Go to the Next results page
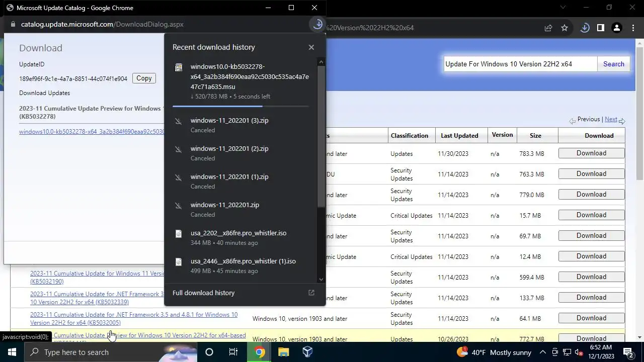This screenshot has width=644, height=362. (611, 119)
